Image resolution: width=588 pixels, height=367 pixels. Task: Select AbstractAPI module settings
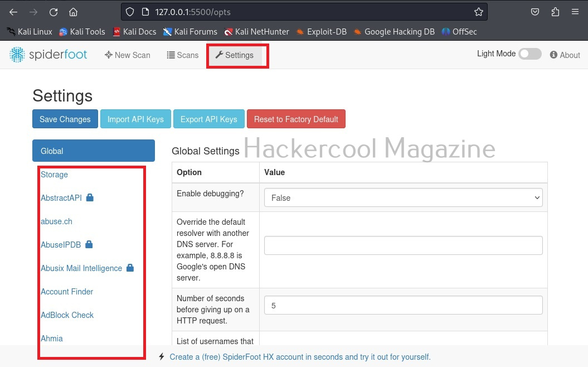pos(61,198)
